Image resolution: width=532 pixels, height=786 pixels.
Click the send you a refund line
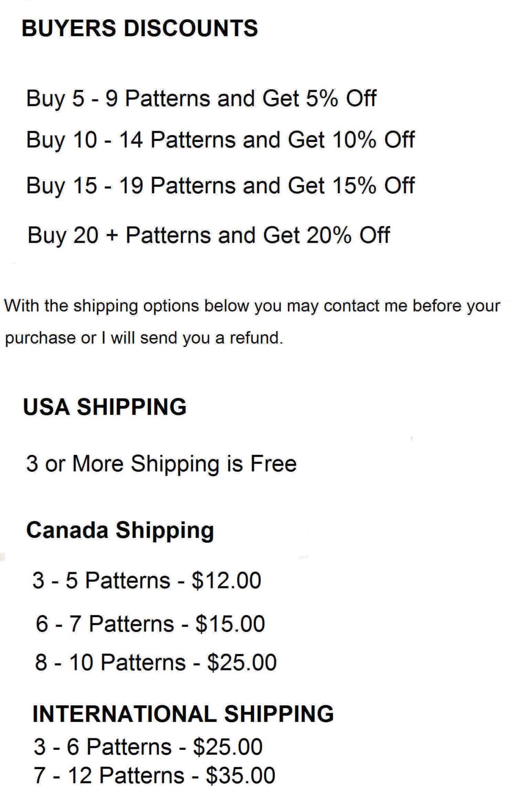144,338
